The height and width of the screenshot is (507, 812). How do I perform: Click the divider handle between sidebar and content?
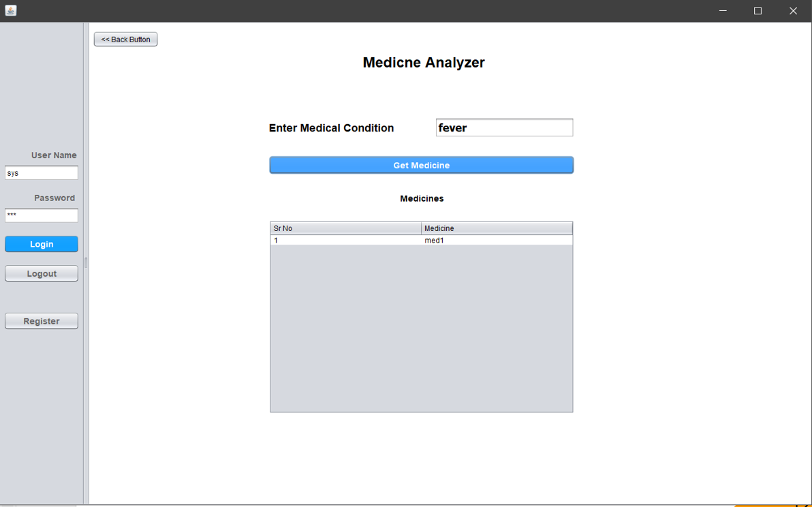(86, 262)
